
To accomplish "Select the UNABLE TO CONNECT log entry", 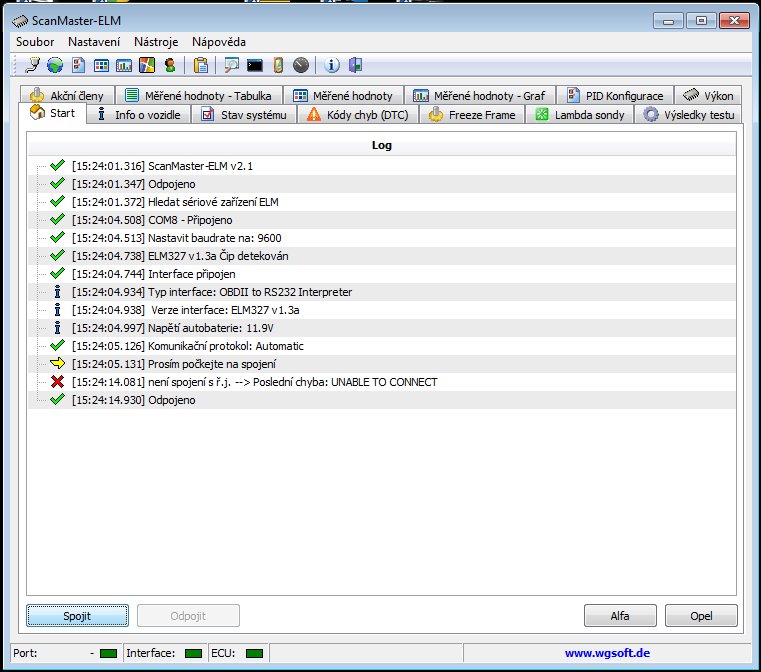I will click(255, 382).
